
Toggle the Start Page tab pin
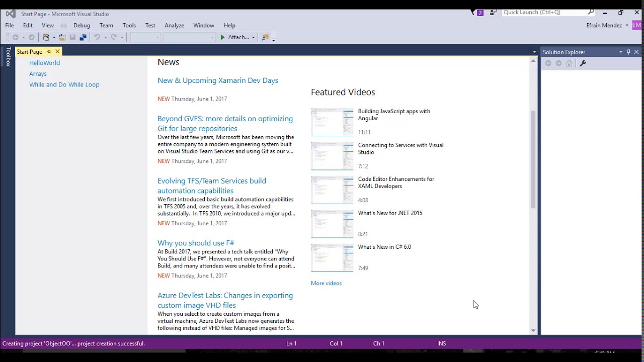click(49, 52)
